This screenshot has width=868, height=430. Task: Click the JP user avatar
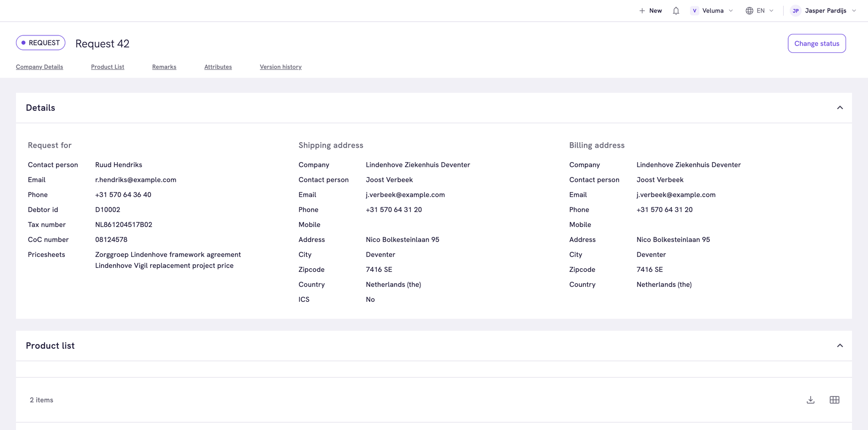[796, 10]
